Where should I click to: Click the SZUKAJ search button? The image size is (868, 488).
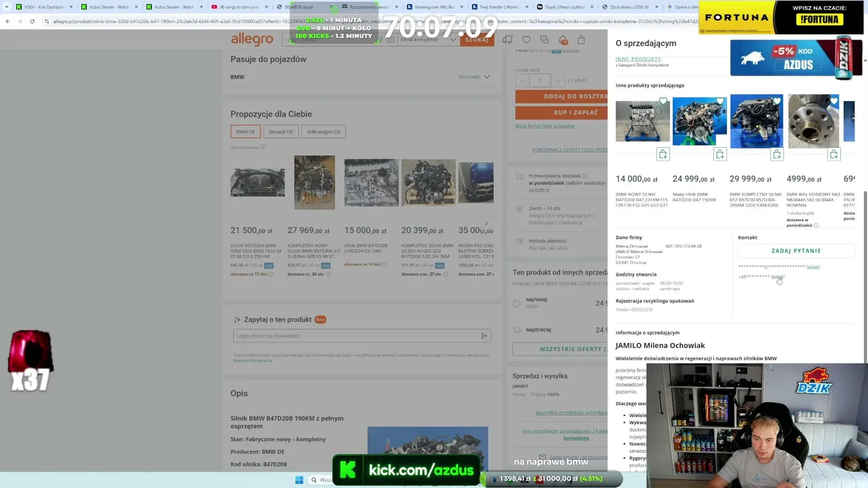point(477,40)
